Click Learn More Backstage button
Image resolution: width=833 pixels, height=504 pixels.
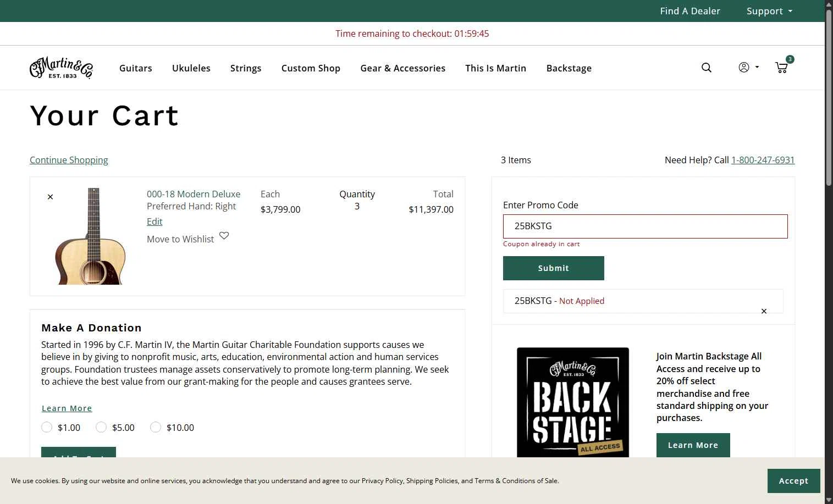(693, 445)
